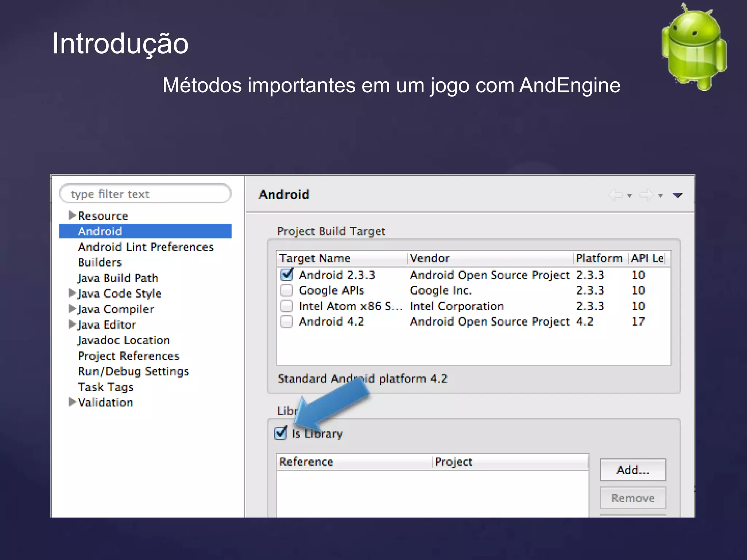Toggle the Is Library checkbox

[280, 433]
